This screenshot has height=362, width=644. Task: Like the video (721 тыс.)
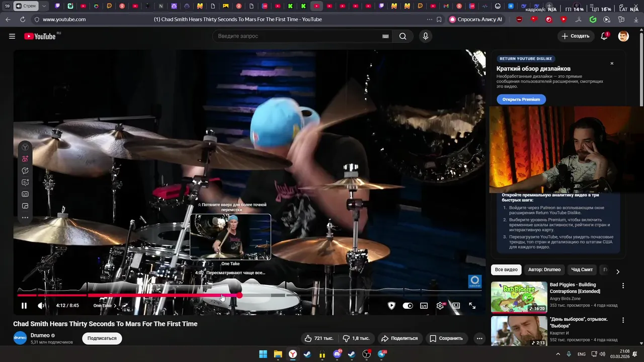[319, 338]
